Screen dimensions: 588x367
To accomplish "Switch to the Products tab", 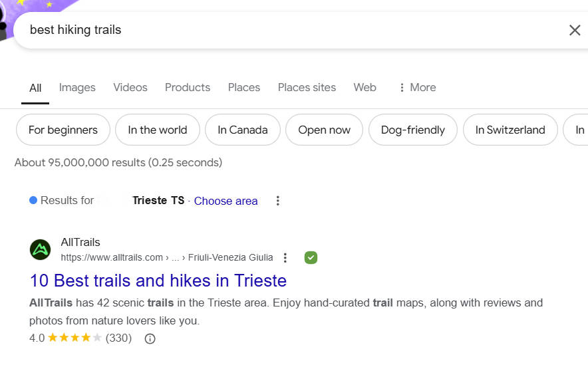I will (188, 87).
